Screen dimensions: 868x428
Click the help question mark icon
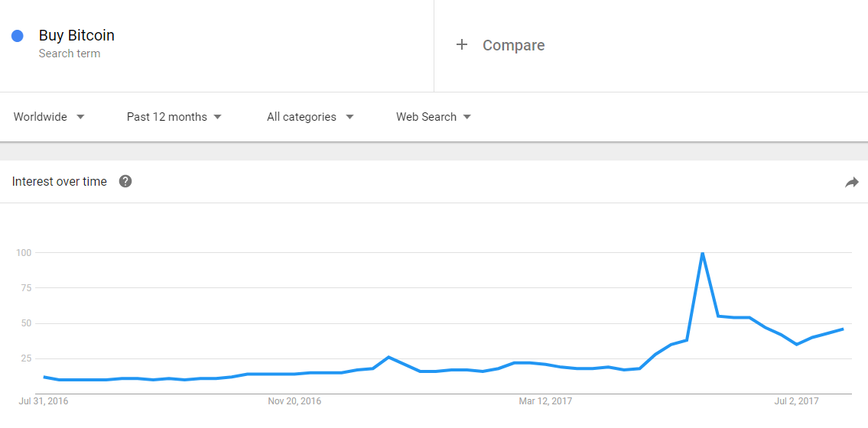(125, 181)
